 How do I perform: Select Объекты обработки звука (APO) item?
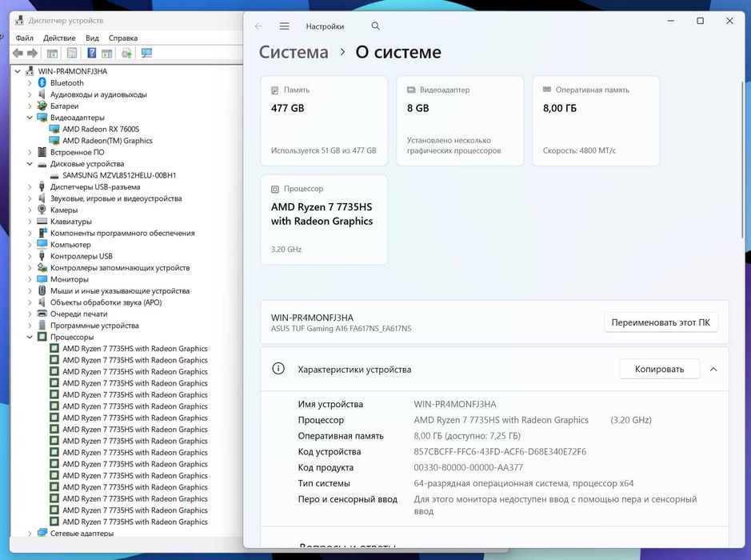(106, 302)
